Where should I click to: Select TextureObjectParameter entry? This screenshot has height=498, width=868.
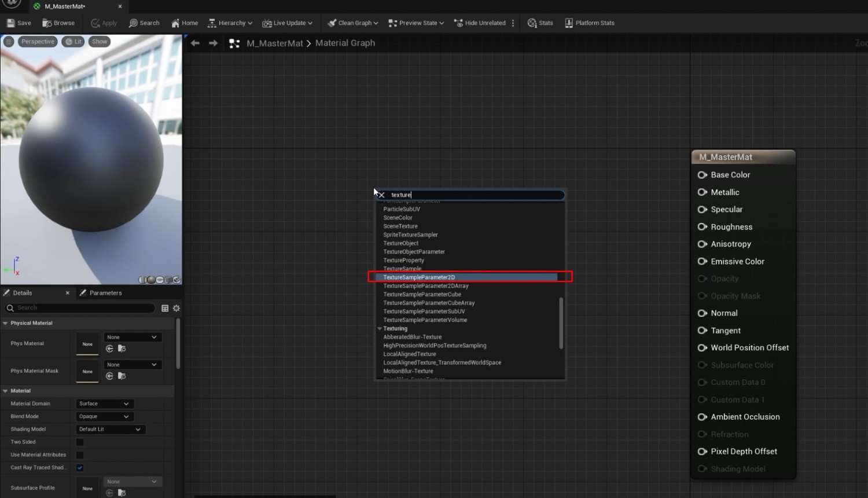[414, 252]
